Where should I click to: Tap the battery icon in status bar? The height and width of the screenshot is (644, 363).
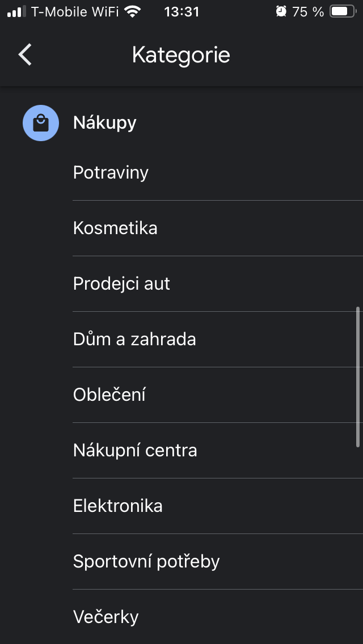(342, 11)
